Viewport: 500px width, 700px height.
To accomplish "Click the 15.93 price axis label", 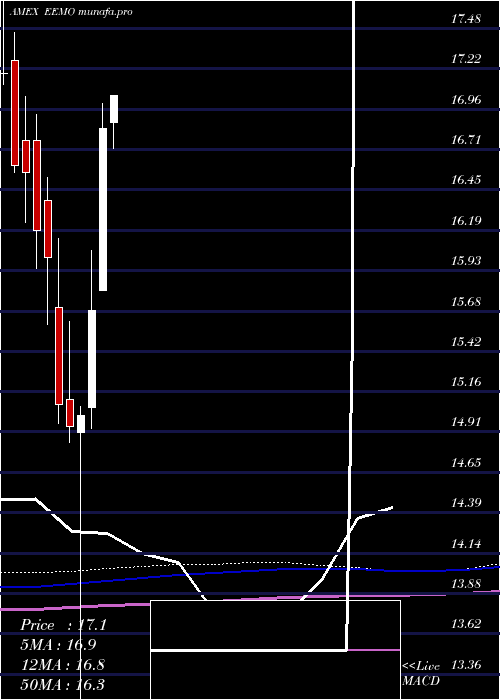I will coord(467,261).
